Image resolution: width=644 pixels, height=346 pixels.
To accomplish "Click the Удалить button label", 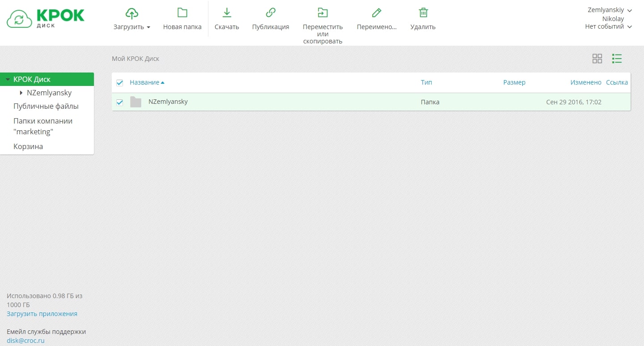I will pyautogui.click(x=423, y=27).
